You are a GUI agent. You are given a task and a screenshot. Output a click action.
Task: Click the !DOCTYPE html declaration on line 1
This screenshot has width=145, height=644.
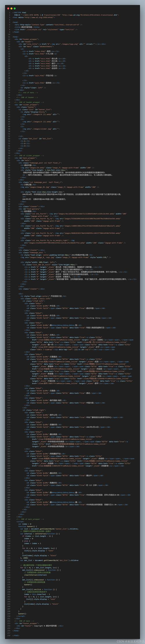(19, 13)
